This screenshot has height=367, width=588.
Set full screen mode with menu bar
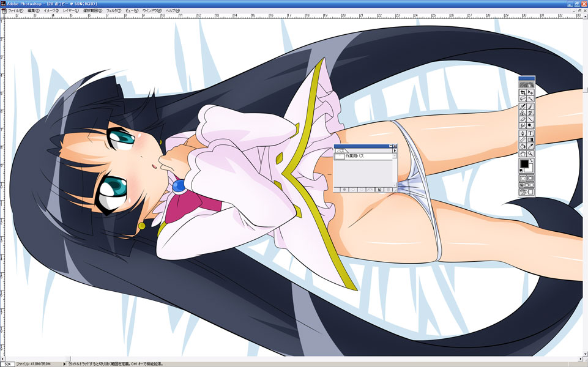526,185
